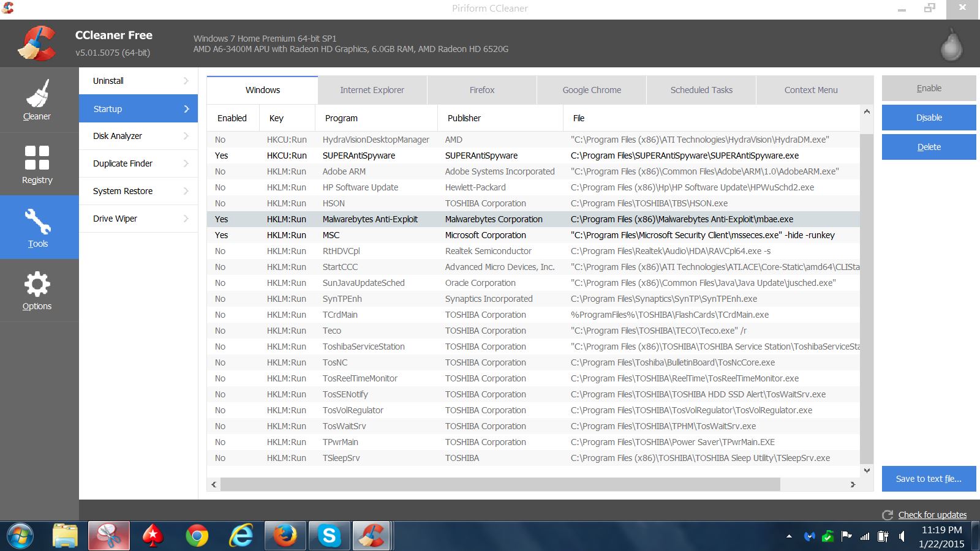The image size is (980, 551).
Task: Follow the Check for updates link
Action: pos(932,515)
